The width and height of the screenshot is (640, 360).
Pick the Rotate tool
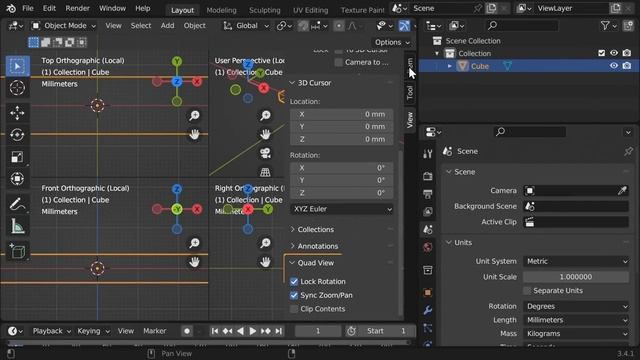[x=17, y=135]
